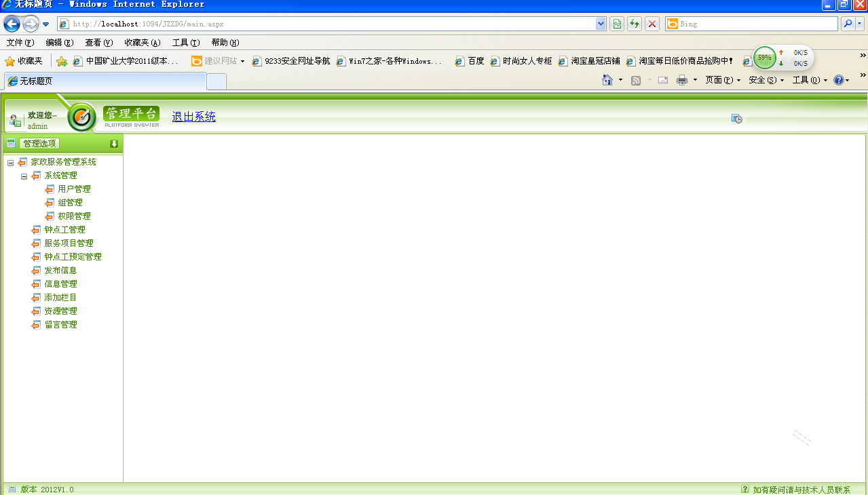The image size is (868, 495).
Task: Select the 无标题页 browser tab
Action: 105,81
